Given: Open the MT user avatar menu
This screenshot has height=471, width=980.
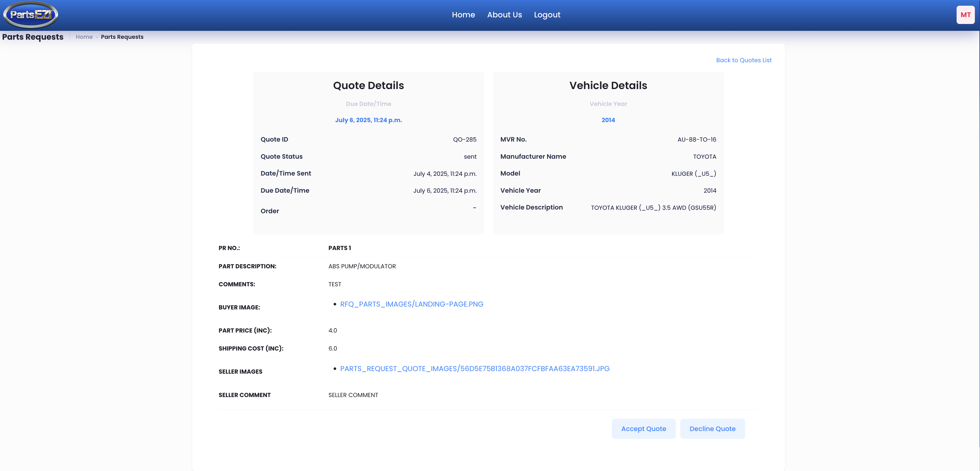Looking at the screenshot, I should [x=965, y=15].
